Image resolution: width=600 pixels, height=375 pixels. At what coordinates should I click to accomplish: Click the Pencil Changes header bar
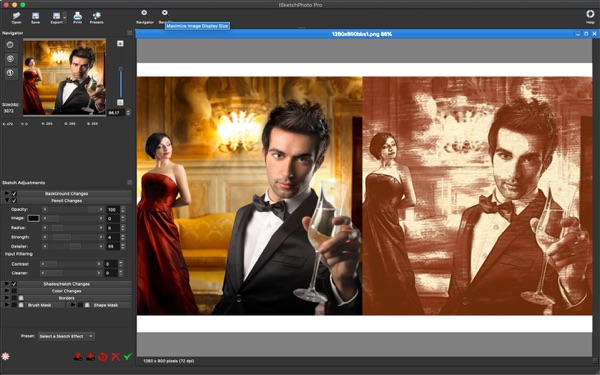[x=67, y=201]
